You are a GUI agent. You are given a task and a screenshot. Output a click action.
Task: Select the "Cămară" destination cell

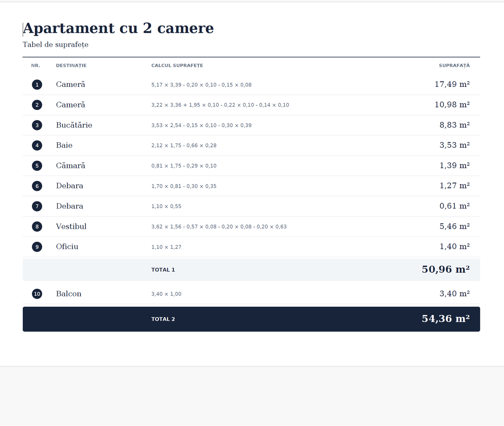pos(71,165)
